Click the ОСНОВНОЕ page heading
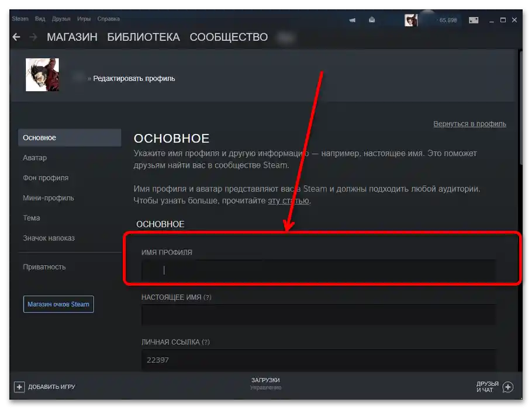Viewport: 532px width, 409px height. click(171, 138)
